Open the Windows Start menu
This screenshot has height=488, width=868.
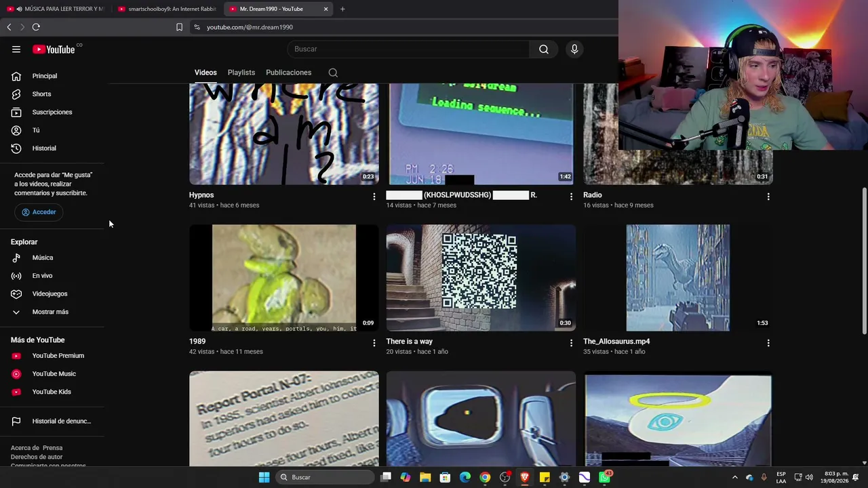(264, 477)
